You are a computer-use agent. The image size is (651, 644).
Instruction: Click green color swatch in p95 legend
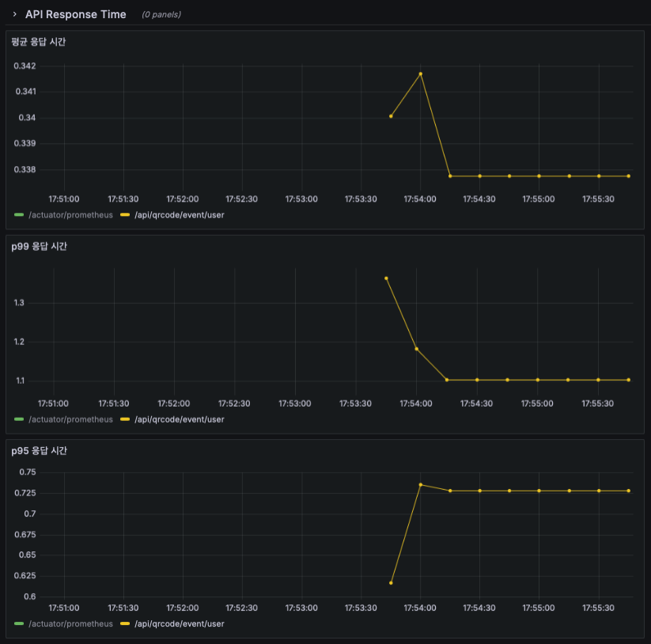19,623
